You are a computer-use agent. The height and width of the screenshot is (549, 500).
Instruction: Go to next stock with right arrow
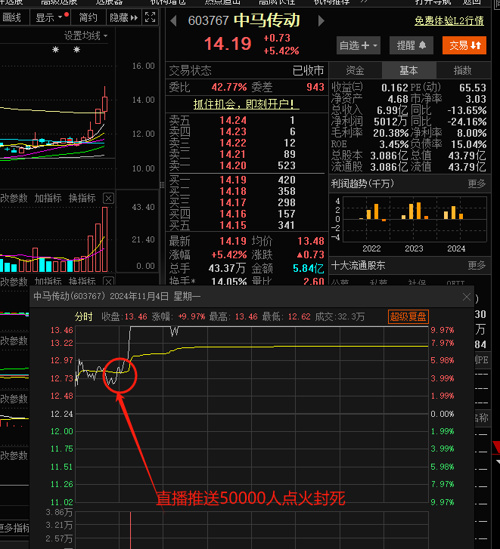pyautogui.click(x=321, y=21)
